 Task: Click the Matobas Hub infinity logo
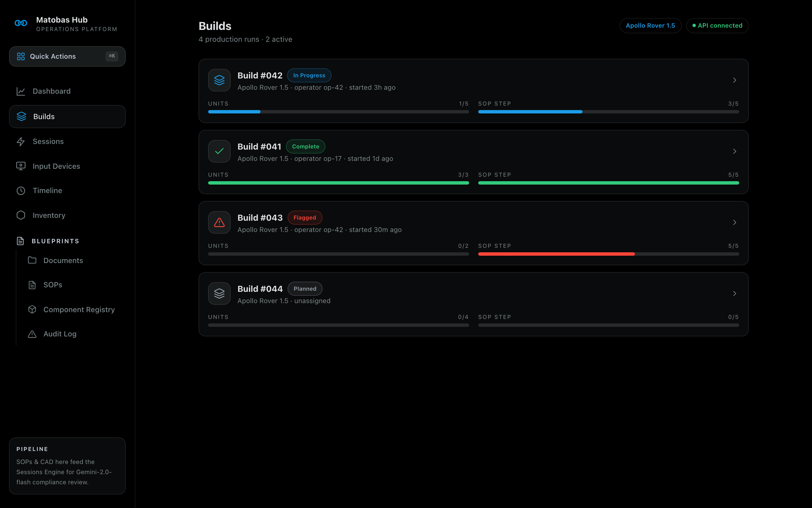click(x=21, y=23)
